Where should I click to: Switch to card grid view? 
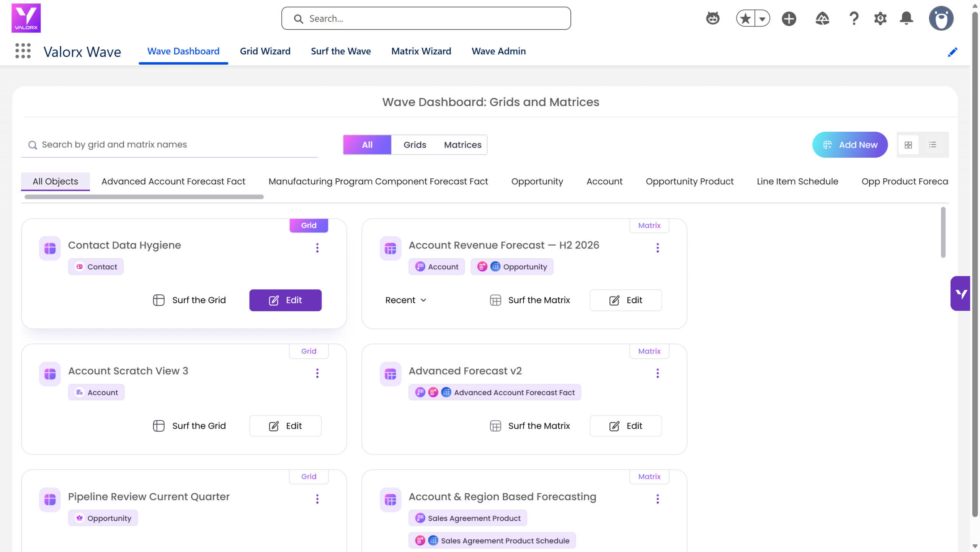point(908,145)
